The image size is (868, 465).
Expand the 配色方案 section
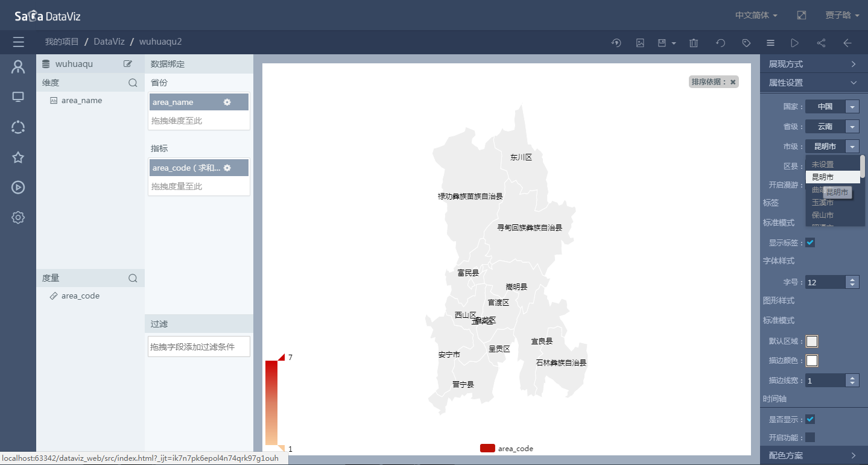click(x=814, y=455)
